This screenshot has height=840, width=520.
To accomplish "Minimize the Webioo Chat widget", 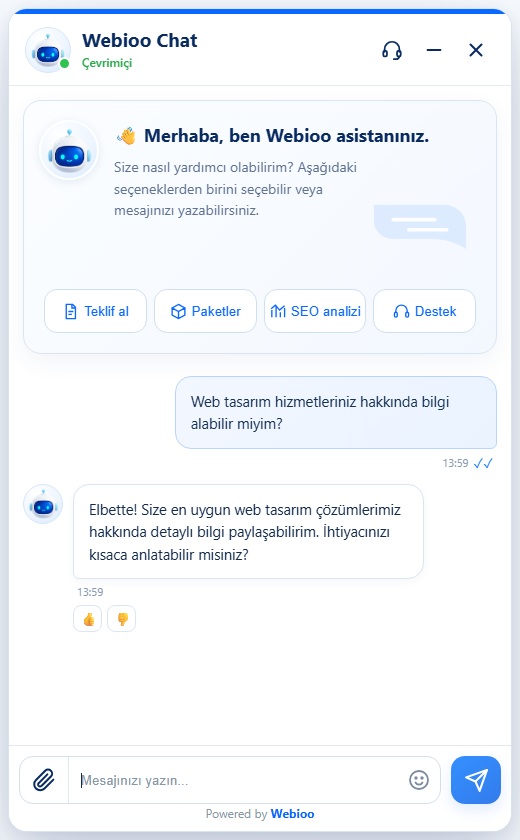I will 434,50.
